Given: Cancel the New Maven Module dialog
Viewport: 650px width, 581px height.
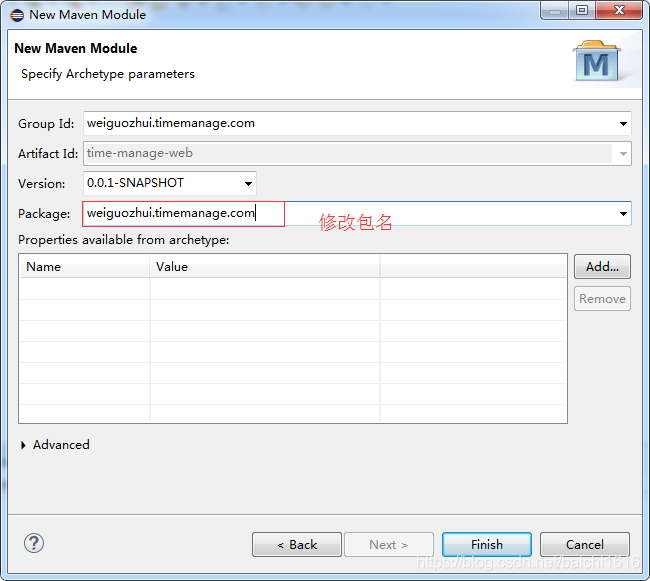Looking at the screenshot, I should coord(585,545).
